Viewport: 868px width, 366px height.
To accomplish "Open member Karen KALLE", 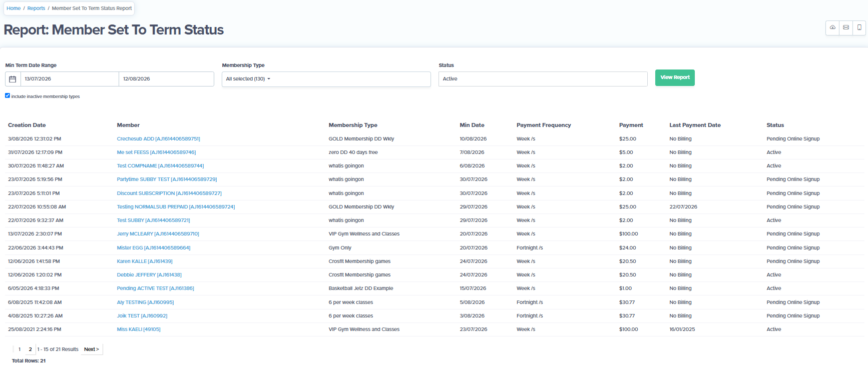I will (x=145, y=261).
